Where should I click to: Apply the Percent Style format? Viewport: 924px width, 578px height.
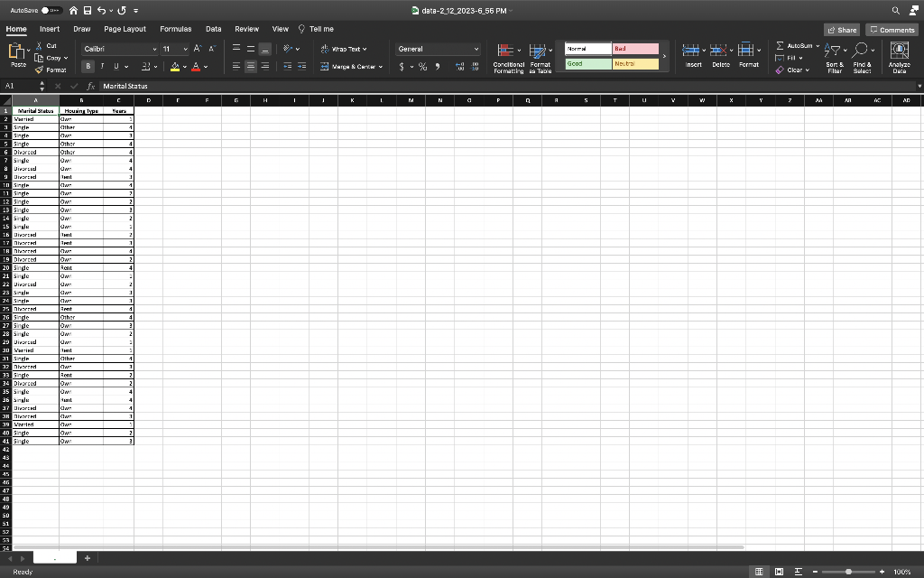coord(420,66)
